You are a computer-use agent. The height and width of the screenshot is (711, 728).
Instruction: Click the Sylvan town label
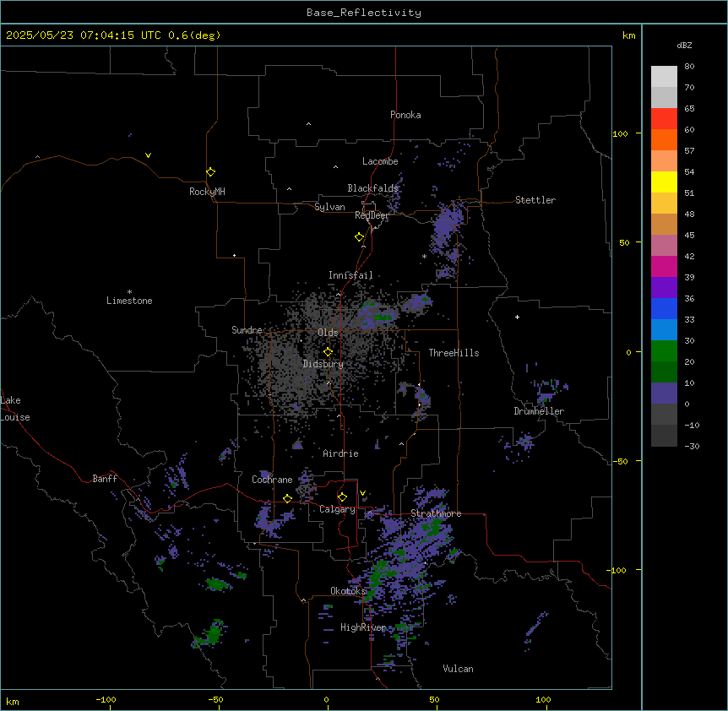(x=329, y=207)
